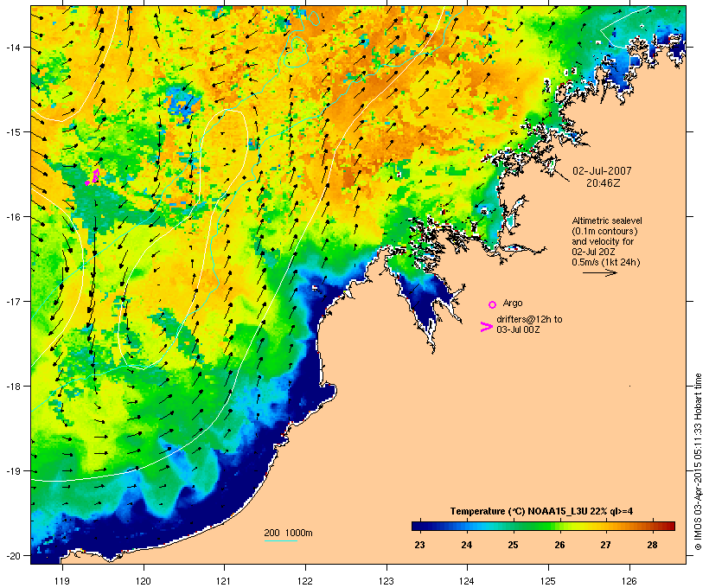Click the magenta Argo circle marker in legend

(x=492, y=304)
